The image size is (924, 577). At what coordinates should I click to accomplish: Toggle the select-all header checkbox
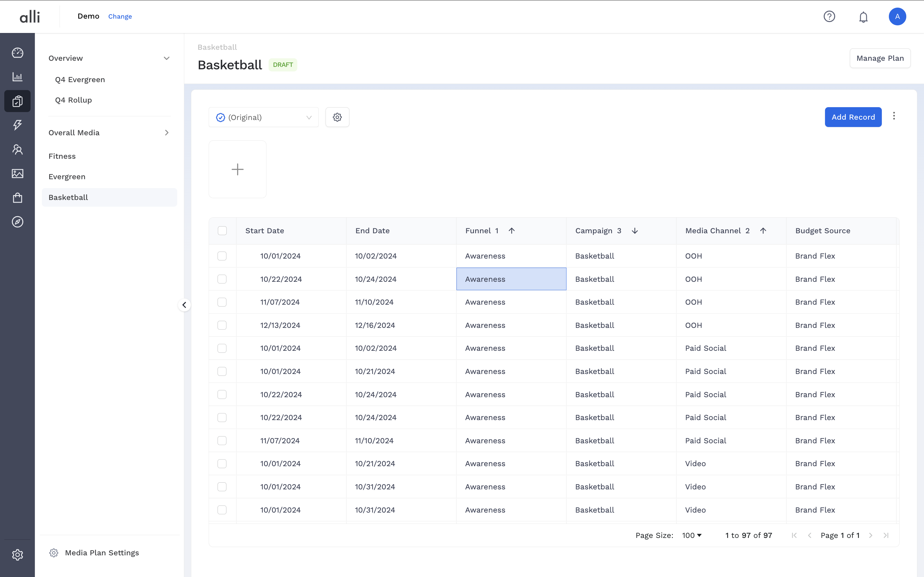tap(222, 230)
